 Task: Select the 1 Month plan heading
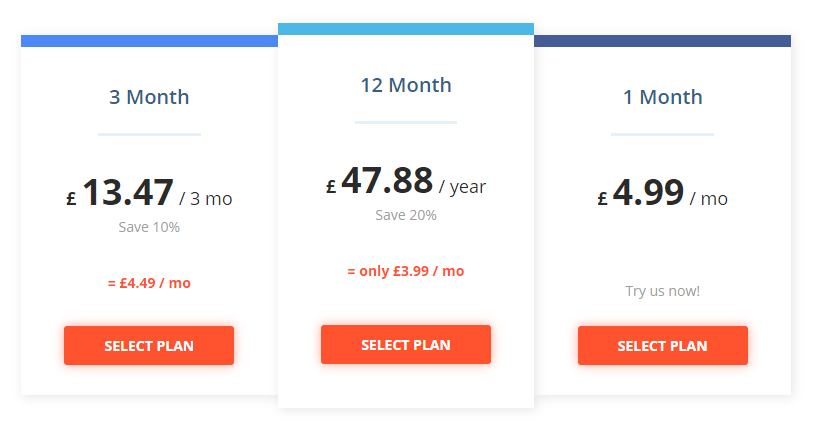coord(663,97)
